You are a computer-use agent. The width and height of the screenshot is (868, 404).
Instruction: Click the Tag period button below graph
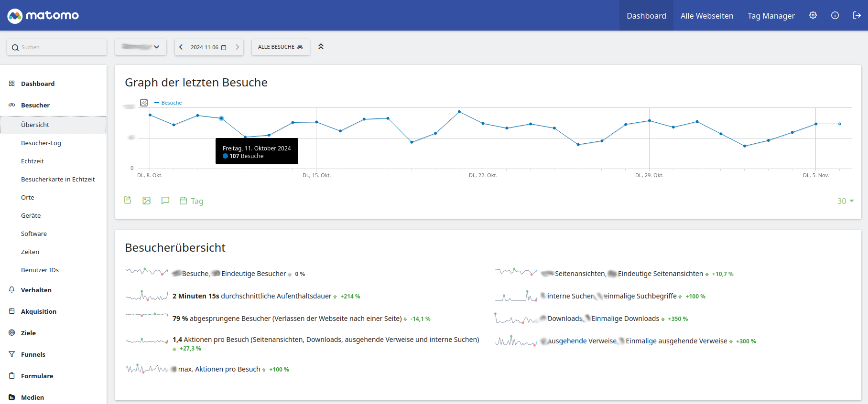point(192,201)
